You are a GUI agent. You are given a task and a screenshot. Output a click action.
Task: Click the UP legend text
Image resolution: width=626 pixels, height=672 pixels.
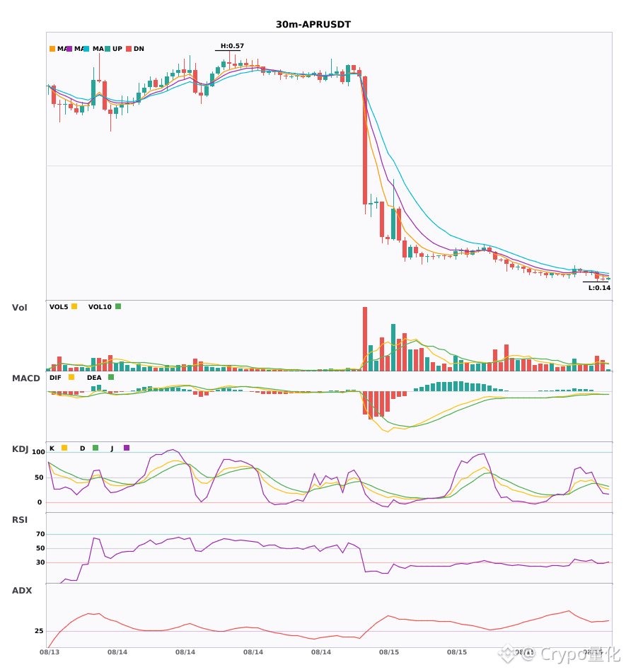(117, 49)
